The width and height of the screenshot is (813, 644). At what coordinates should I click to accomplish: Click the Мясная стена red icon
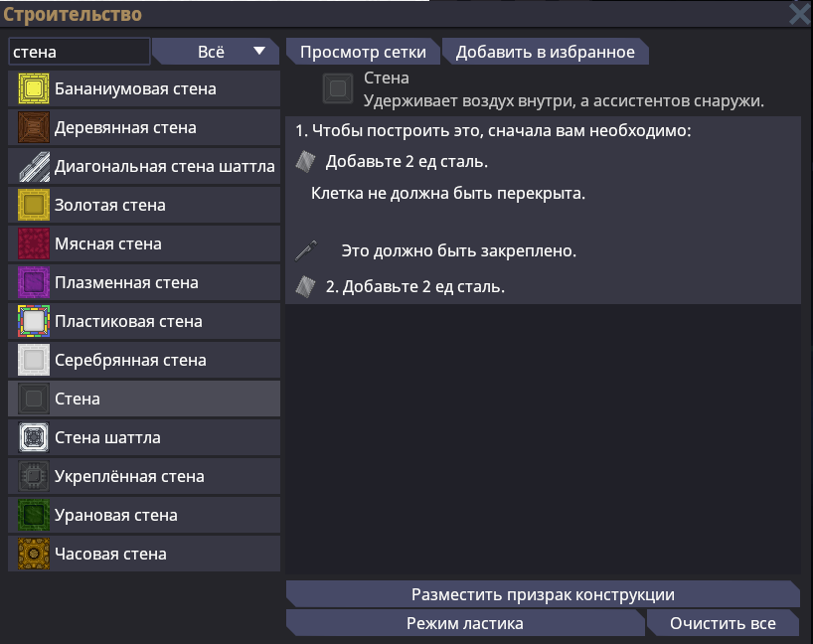(x=34, y=244)
